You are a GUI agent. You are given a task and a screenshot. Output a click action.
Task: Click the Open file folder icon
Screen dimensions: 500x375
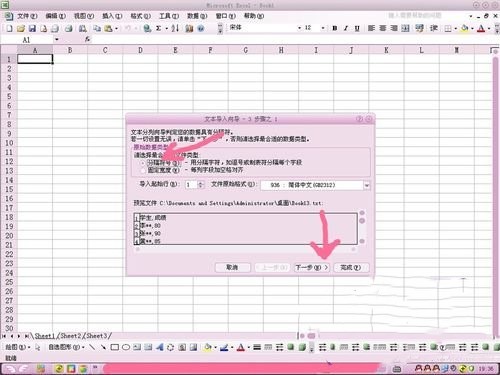click(x=21, y=29)
